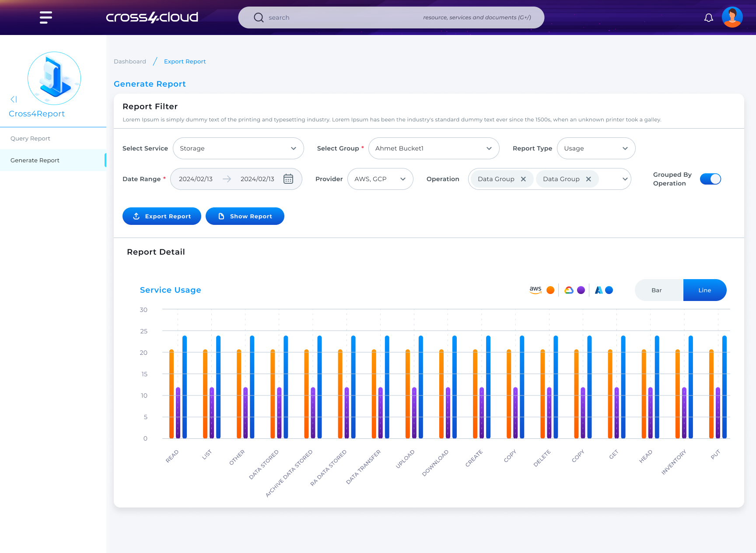Click the Cross4Report application logo
Viewport: 756px width, 553px height.
[x=54, y=79]
